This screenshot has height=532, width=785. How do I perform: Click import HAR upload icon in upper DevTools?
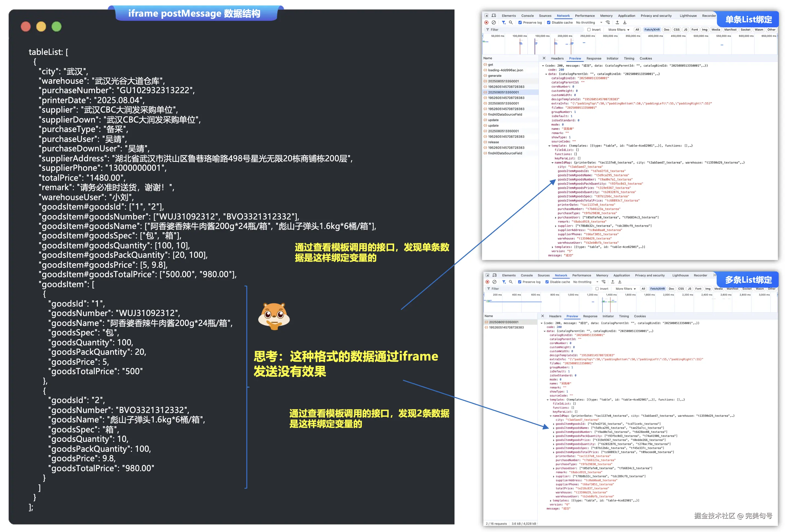coord(617,23)
